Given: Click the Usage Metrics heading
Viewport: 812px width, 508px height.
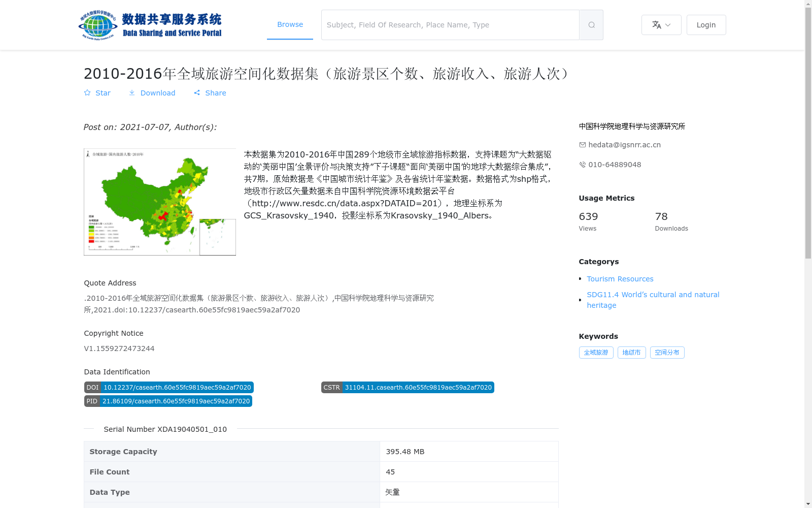Looking at the screenshot, I should point(606,198).
